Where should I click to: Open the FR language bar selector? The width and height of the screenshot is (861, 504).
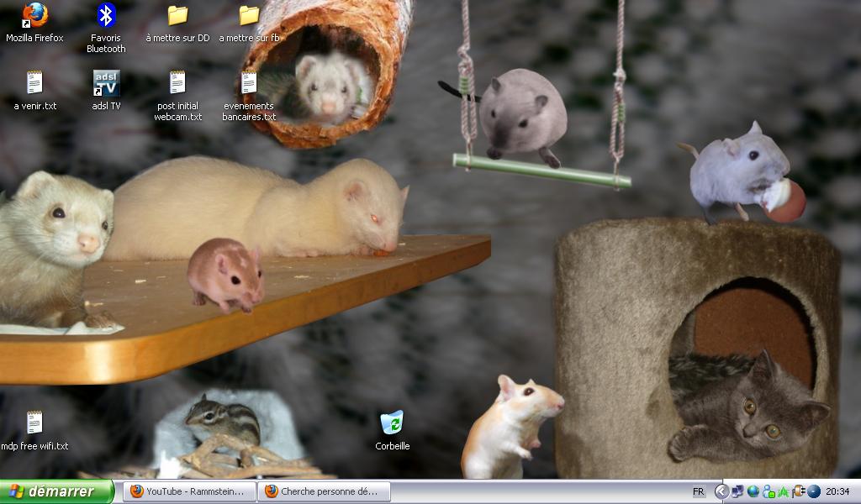pyautogui.click(x=699, y=491)
